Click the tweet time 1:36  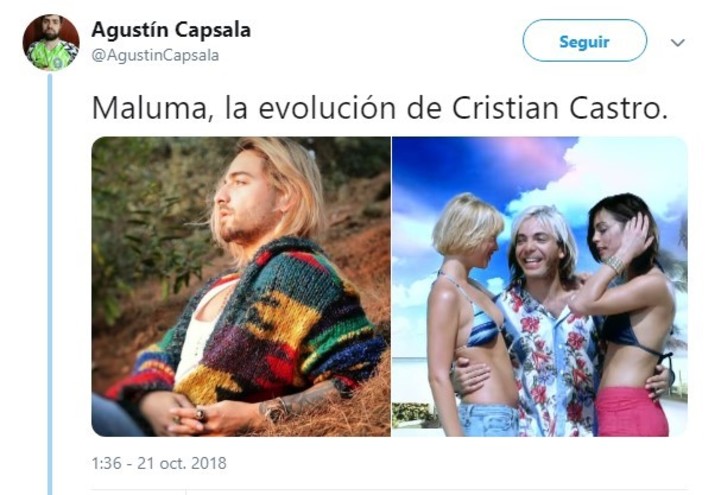(x=107, y=463)
